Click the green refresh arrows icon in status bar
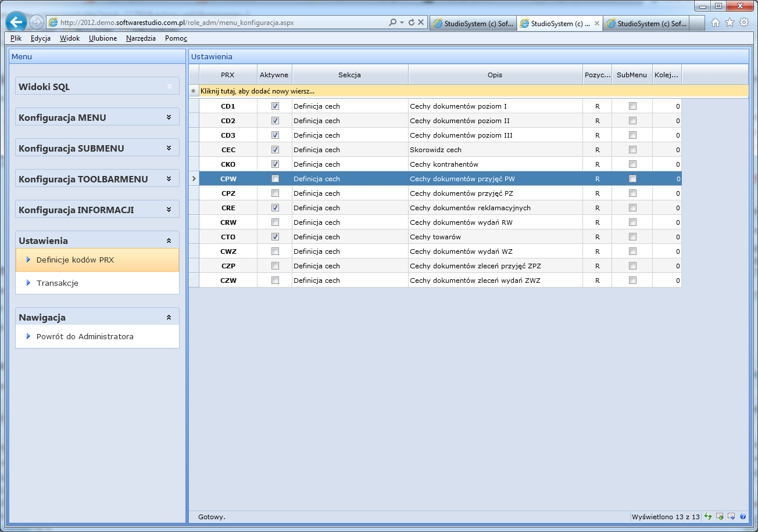The height and width of the screenshot is (532, 758). pos(708,516)
